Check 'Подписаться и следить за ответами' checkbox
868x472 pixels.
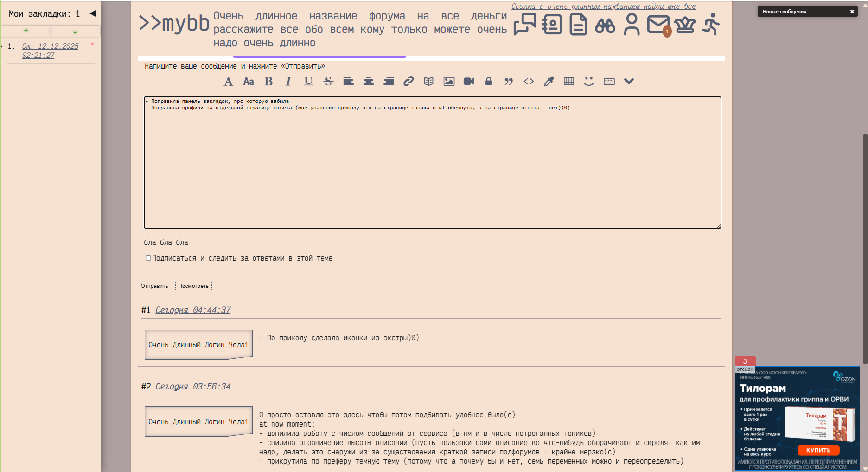click(148, 258)
